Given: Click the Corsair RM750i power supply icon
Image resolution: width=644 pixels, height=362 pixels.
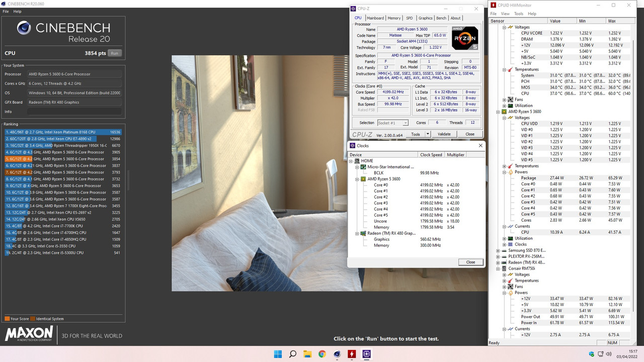Looking at the screenshot, I should coord(505,268).
